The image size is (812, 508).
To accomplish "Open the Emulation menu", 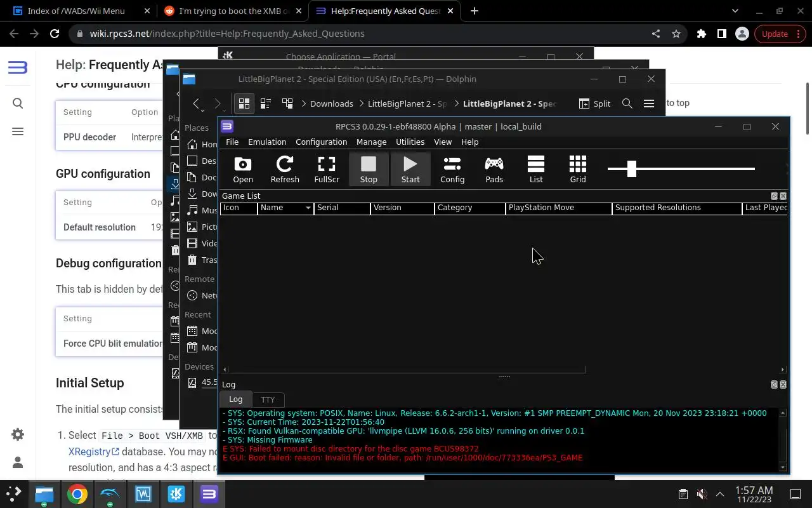I will (x=267, y=142).
